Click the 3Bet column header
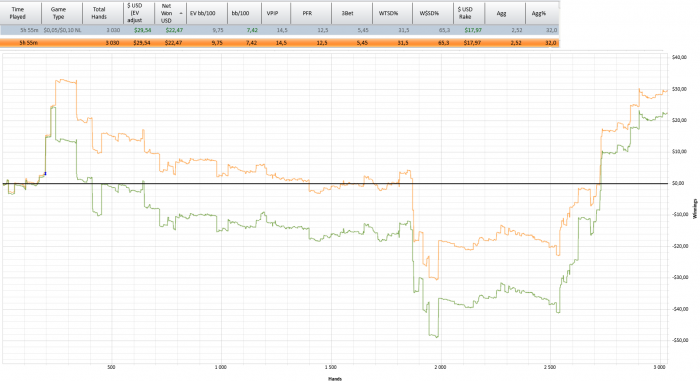 click(352, 13)
